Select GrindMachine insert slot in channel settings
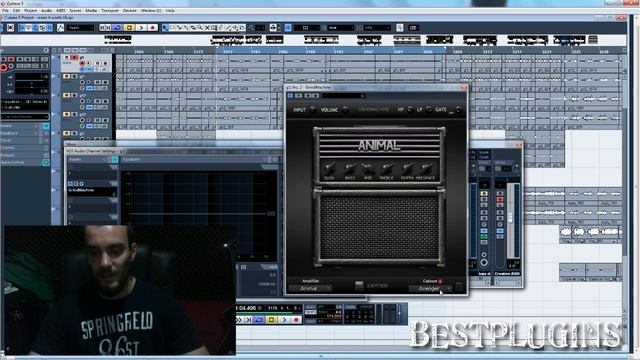The image size is (640, 360). click(x=92, y=190)
